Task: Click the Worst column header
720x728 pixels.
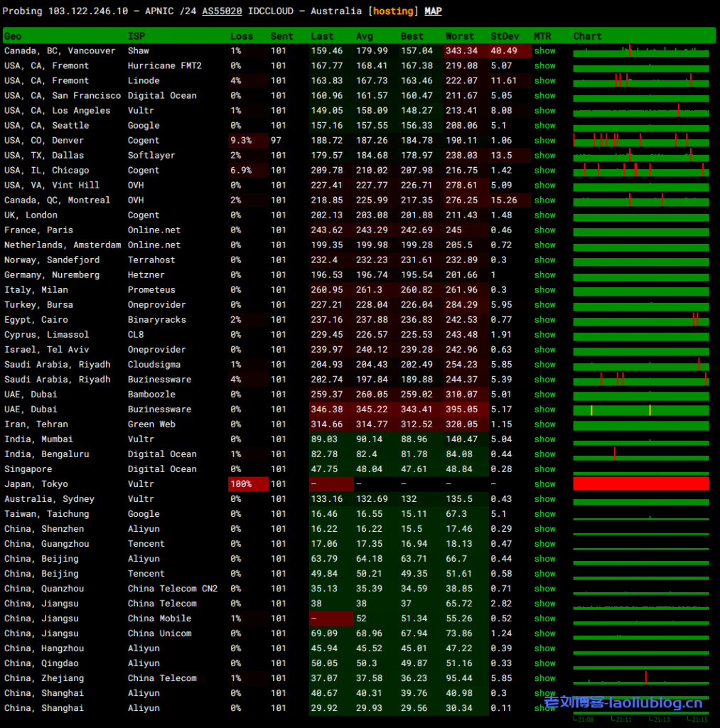Action: (x=459, y=36)
